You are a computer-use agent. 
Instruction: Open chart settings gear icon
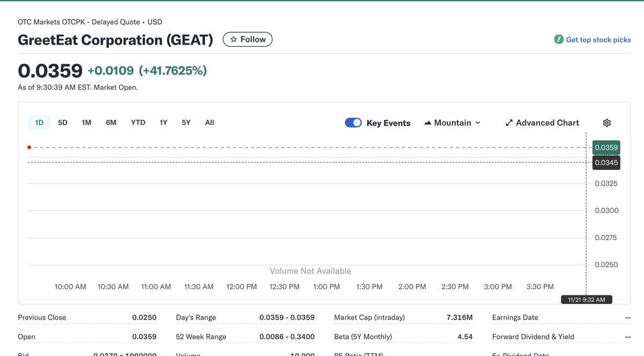click(x=606, y=123)
